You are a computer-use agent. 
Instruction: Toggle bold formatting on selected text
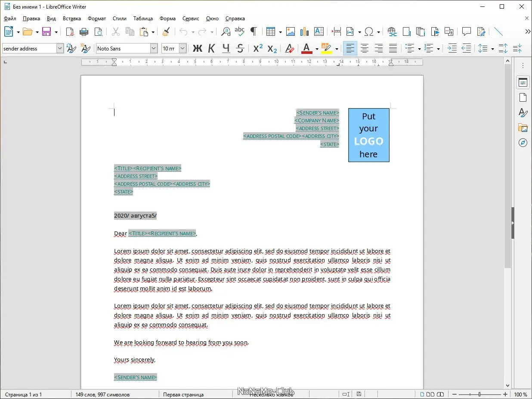198,48
